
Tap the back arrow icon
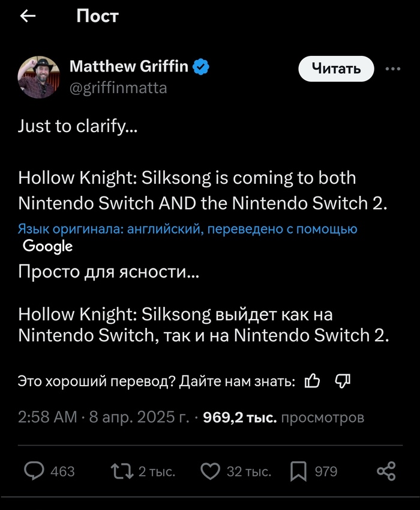click(28, 17)
